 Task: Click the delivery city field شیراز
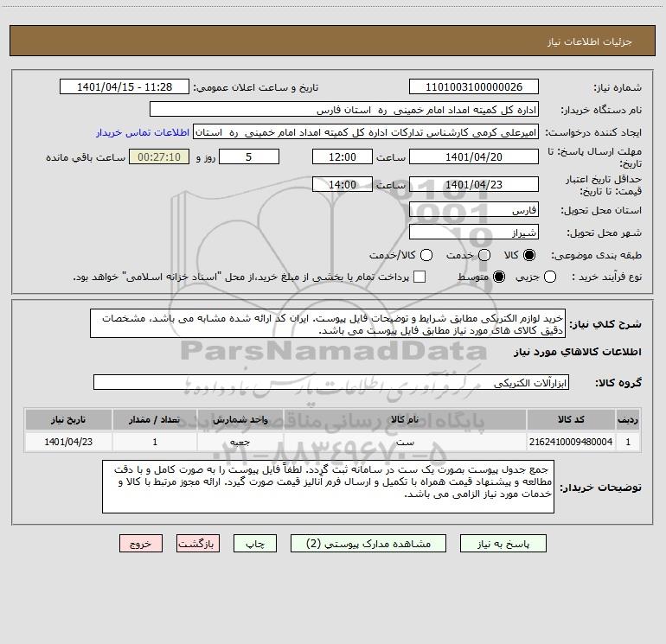pyautogui.click(x=474, y=233)
